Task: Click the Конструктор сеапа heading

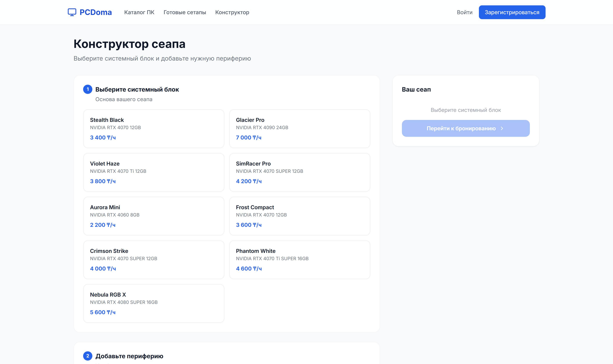Action: click(x=129, y=44)
